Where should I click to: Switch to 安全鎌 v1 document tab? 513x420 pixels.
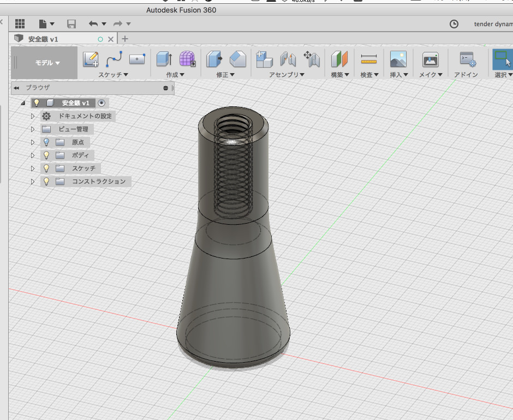[x=43, y=39]
